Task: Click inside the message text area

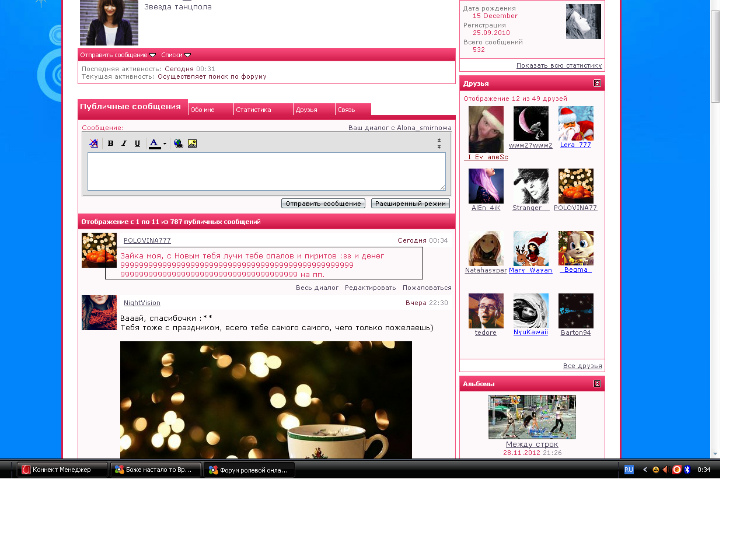Action: (x=266, y=171)
